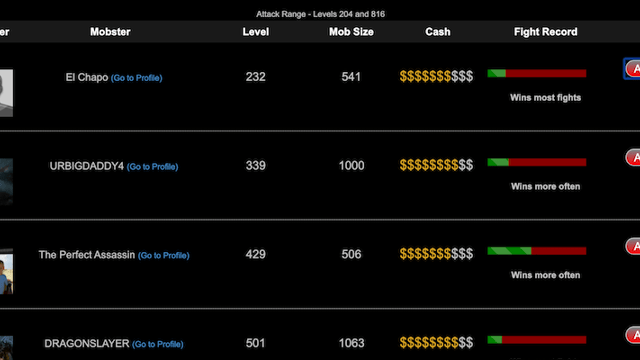
Task: Click URBIGDADDY4's cash dollar signs
Action: point(436,165)
